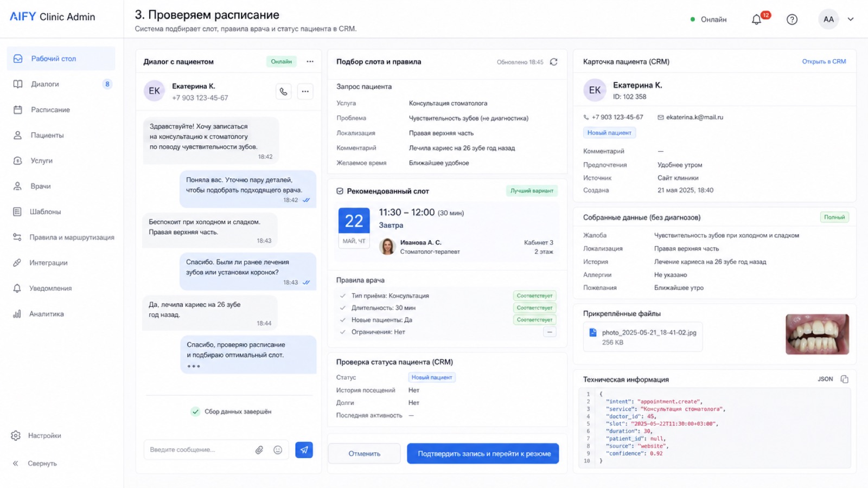Viewport: 868px width, 488px height.
Task: Refresh the slot selection panel
Action: point(553,62)
